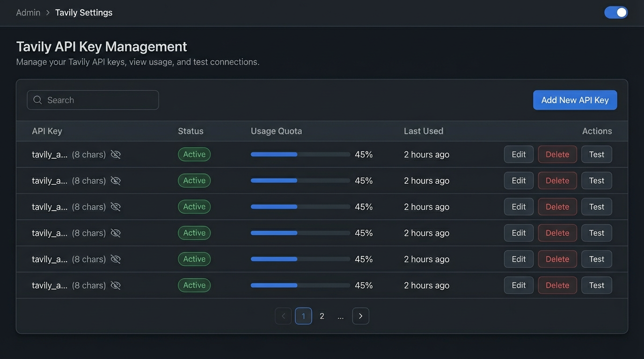This screenshot has height=359, width=644.
Task: Click the previous page chevron in pagination
Action: [283, 316]
